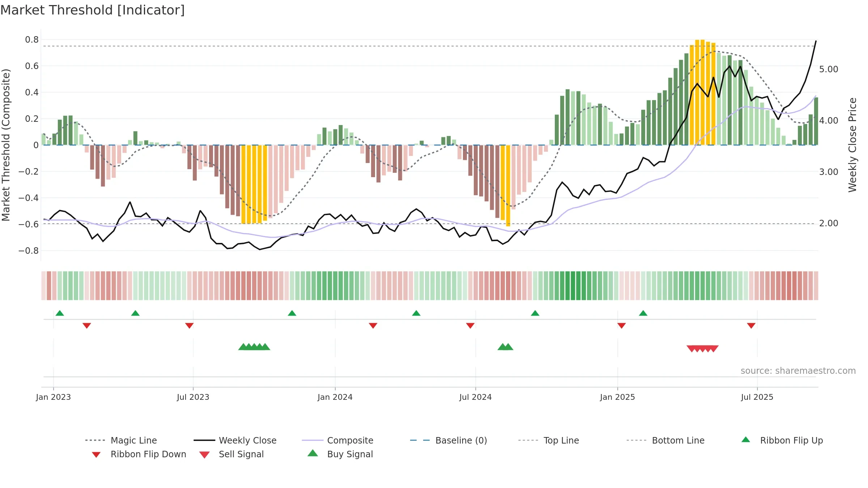Toggle the Bottom Line legend entry
This screenshot has height=488, width=868.
click(x=665, y=440)
